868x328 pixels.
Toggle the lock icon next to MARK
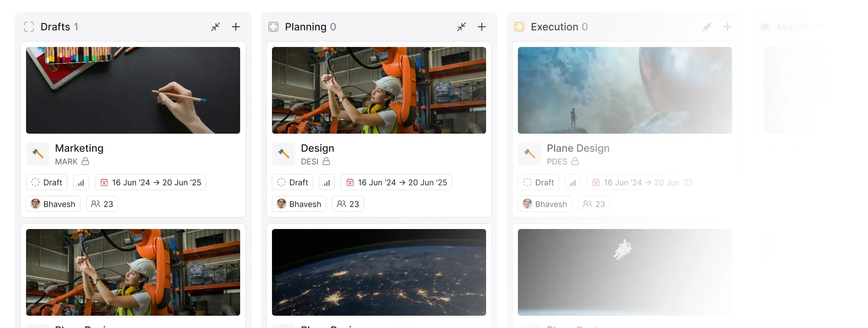click(x=86, y=161)
